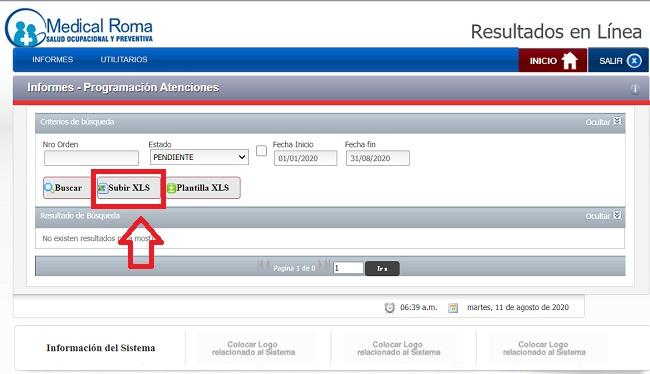The width and height of the screenshot is (650, 374).
Task: Click the spreadsheet icon on Subir XLS
Action: point(102,188)
